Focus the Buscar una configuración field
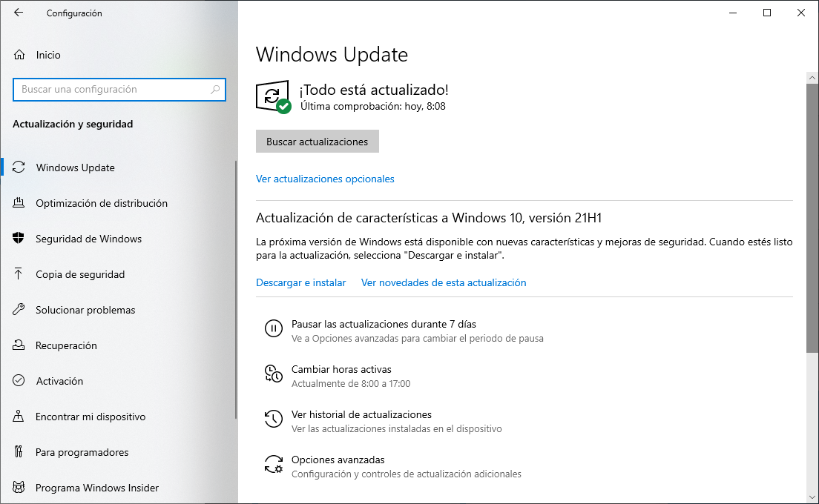Screen dimensions: 819x504 coord(119,89)
